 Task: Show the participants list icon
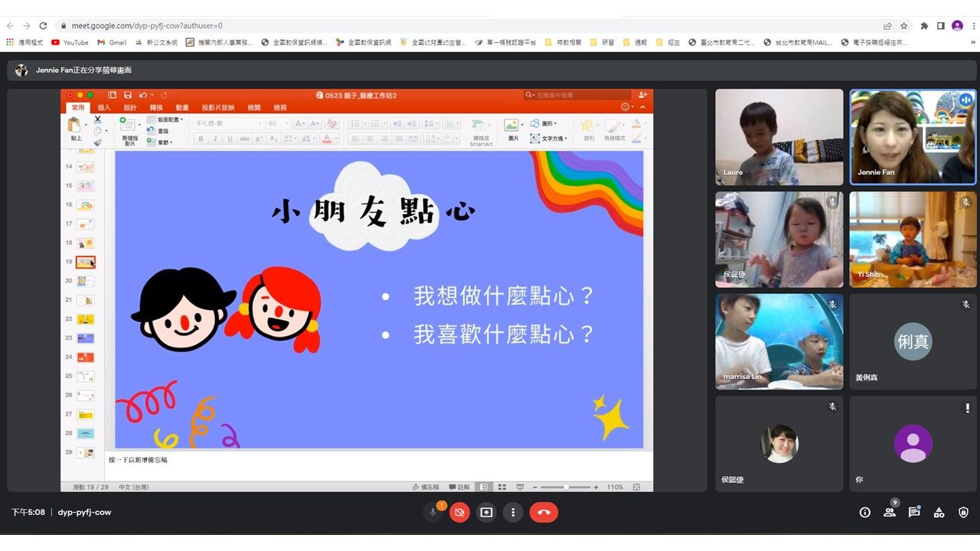click(x=890, y=513)
